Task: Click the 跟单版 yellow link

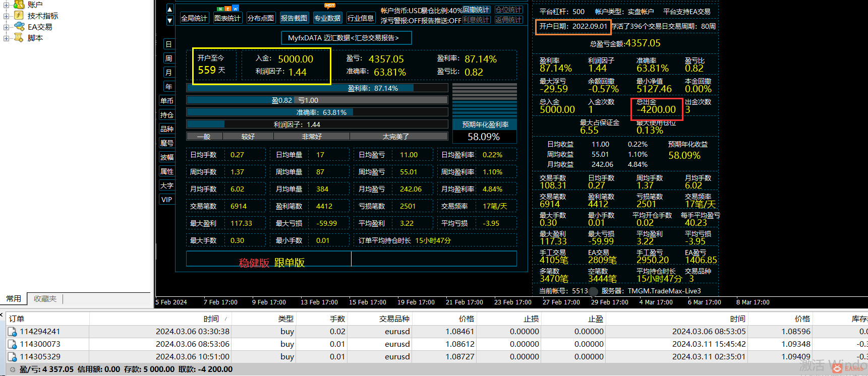Action: [290, 263]
